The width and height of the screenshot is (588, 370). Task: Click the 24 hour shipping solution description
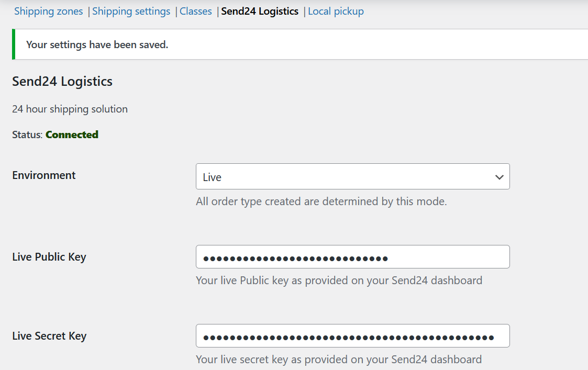point(70,109)
